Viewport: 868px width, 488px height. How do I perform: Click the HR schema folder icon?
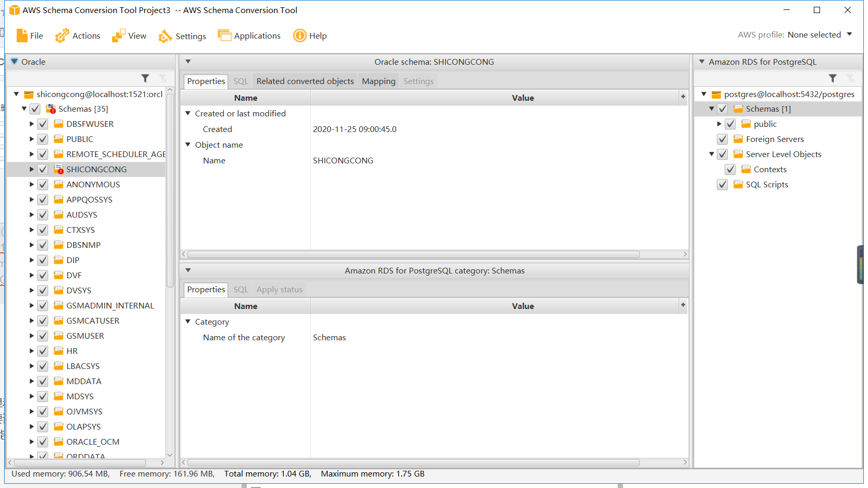tap(58, 351)
